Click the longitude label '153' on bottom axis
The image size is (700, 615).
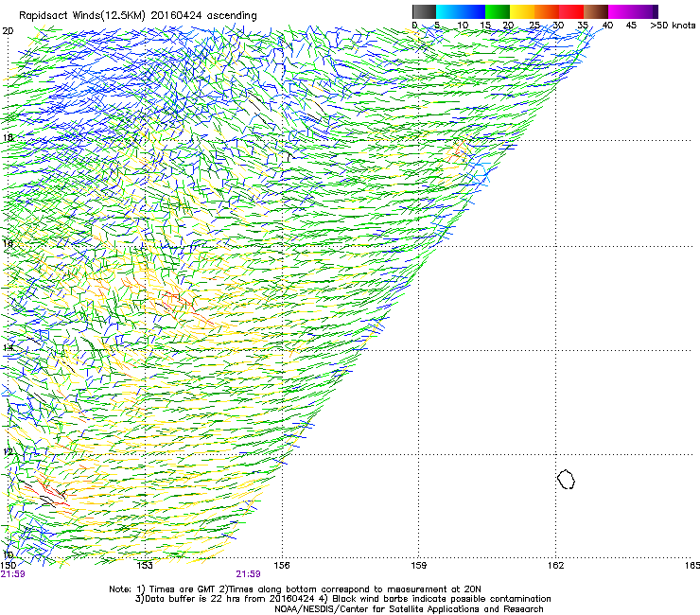click(x=145, y=566)
